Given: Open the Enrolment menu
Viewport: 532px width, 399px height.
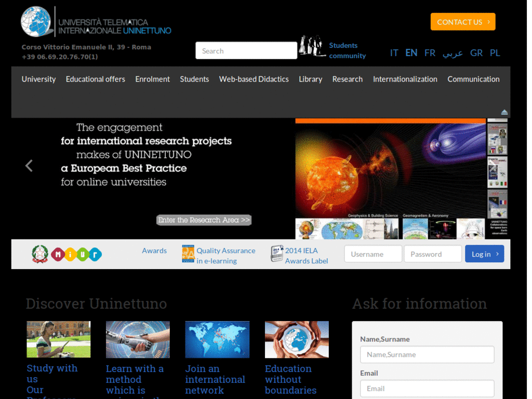Looking at the screenshot, I should coord(152,79).
